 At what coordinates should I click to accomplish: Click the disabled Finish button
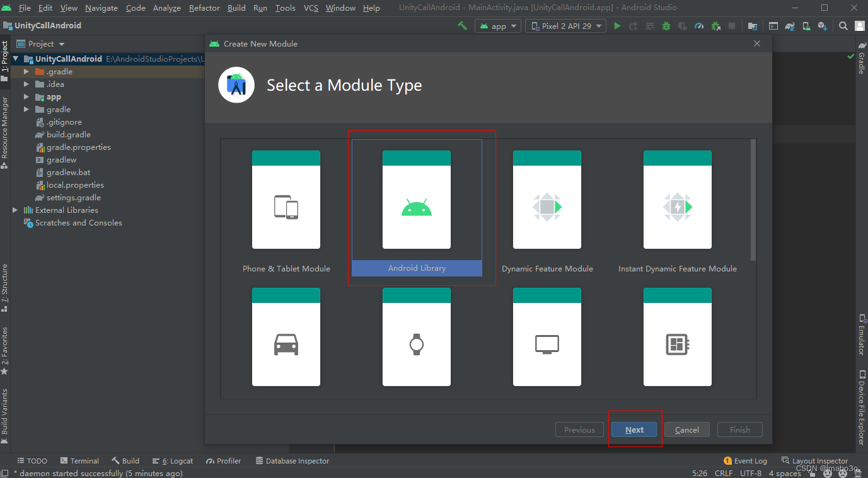click(740, 430)
